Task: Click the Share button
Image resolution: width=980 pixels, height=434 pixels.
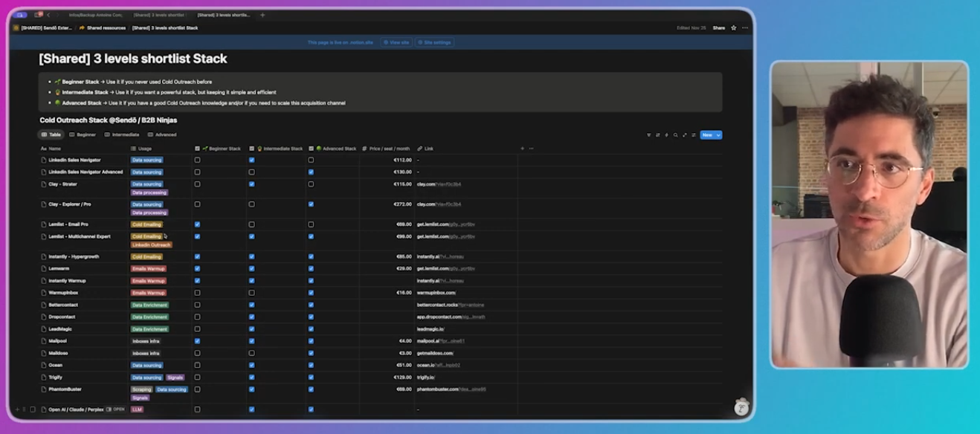Action: click(x=718, y=28)
